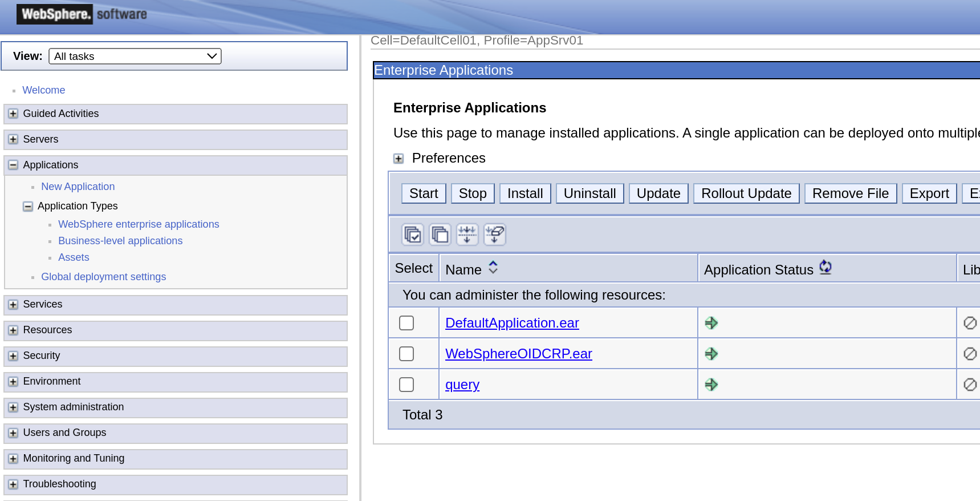Open Global deployment settings

103,277
